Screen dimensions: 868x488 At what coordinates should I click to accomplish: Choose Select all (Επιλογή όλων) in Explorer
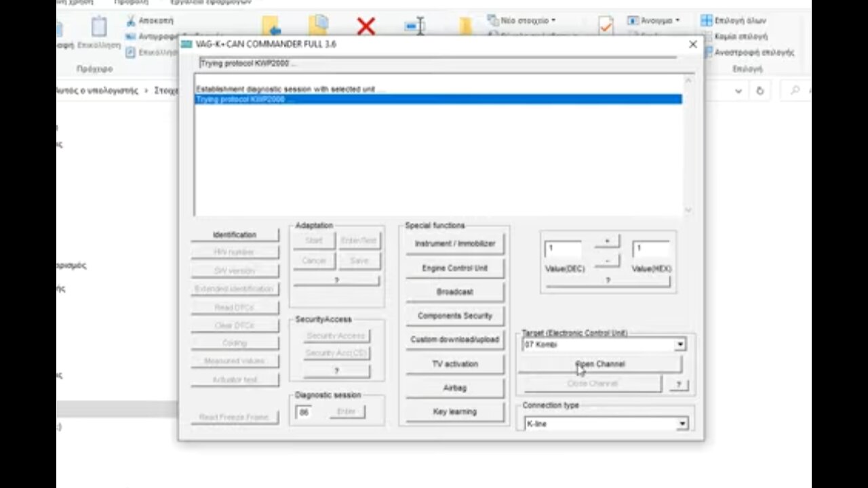[733, 20]
